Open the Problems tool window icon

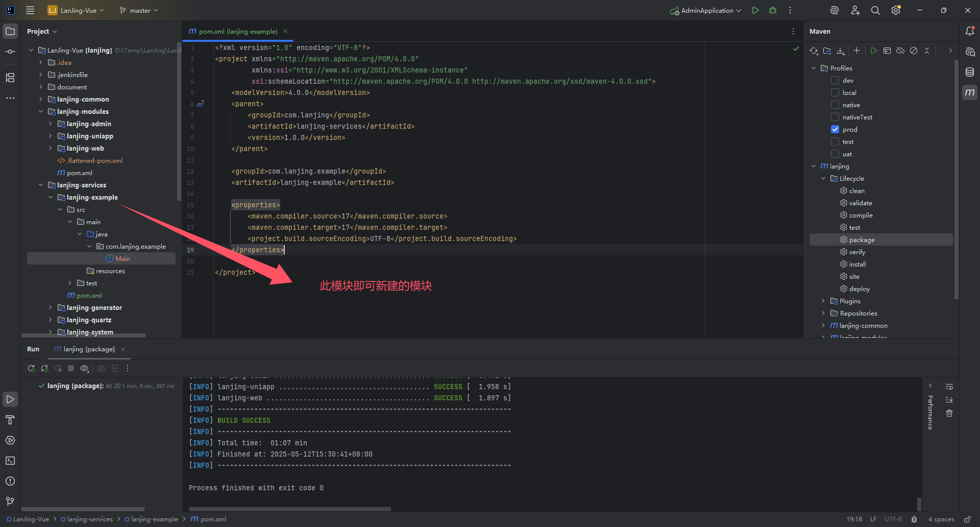(x=10, y=481)
